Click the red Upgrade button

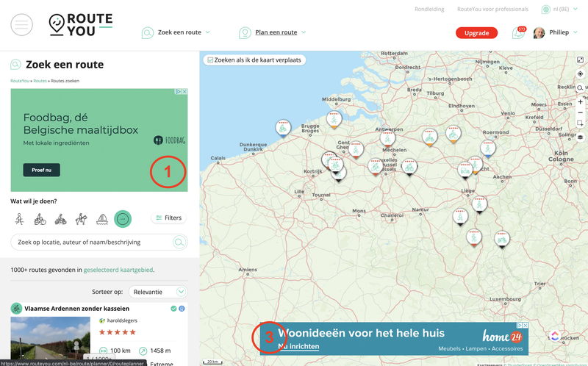pyautogui.click(x=476, y=33)
